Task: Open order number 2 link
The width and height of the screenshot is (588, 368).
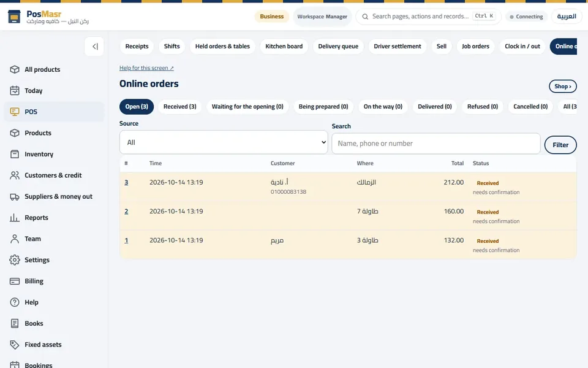Action: pyautogui.click(x=126, y=212)
